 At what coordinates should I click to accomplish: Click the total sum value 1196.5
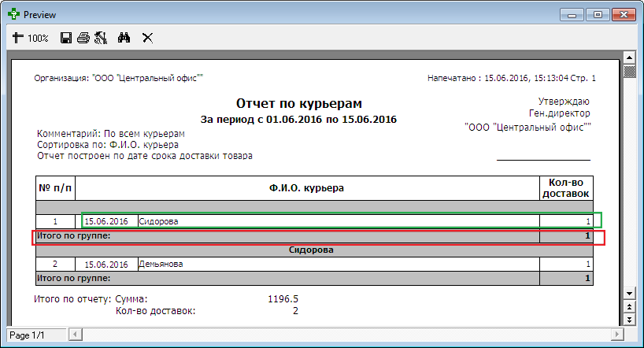[x=283, y=299]
